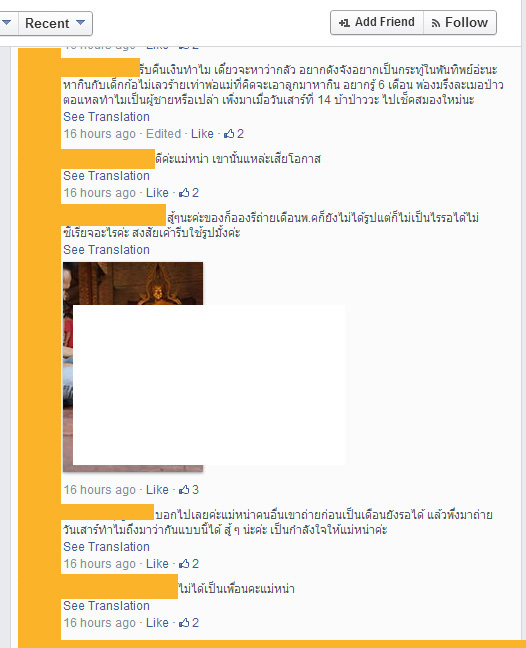526x648 pixels.
Task: Click the Edited label on the first comment
Action: (163, 134)
